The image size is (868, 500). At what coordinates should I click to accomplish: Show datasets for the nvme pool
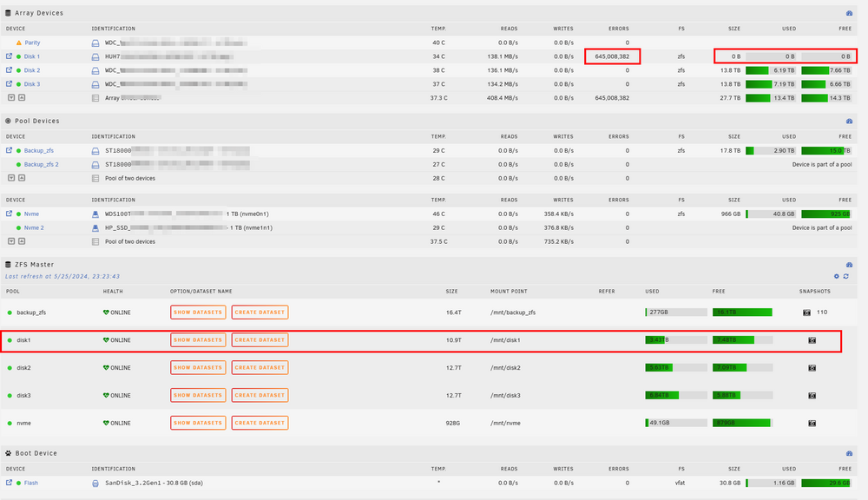click(x=198, y=423)
